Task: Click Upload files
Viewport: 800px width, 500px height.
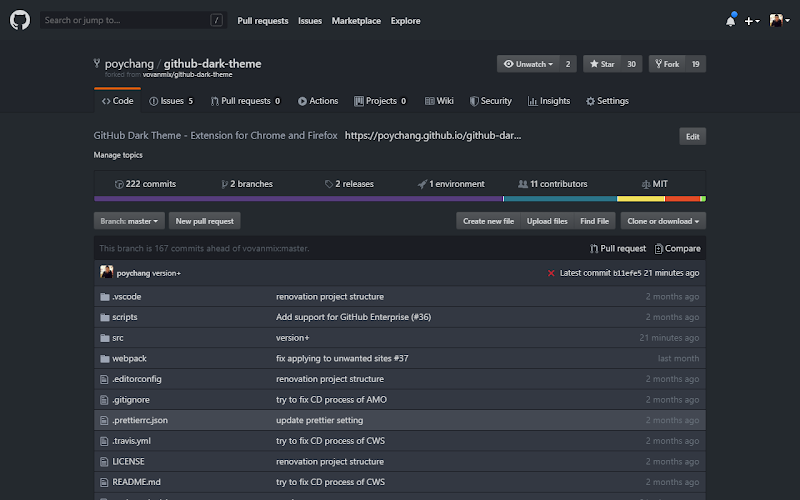Action: 547,221
